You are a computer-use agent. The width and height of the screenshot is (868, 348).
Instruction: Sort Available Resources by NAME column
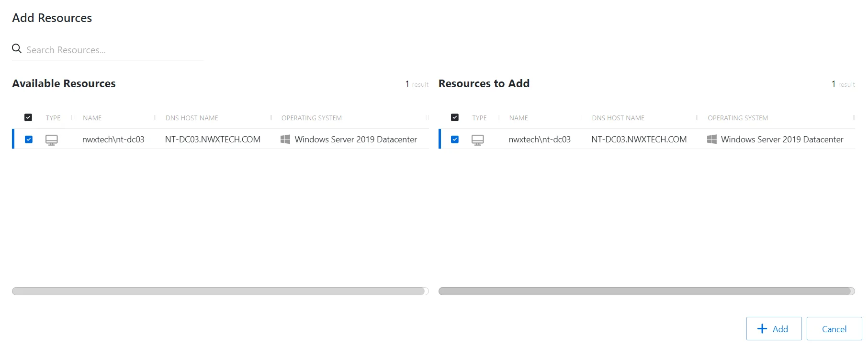click(x=92, y=118)
